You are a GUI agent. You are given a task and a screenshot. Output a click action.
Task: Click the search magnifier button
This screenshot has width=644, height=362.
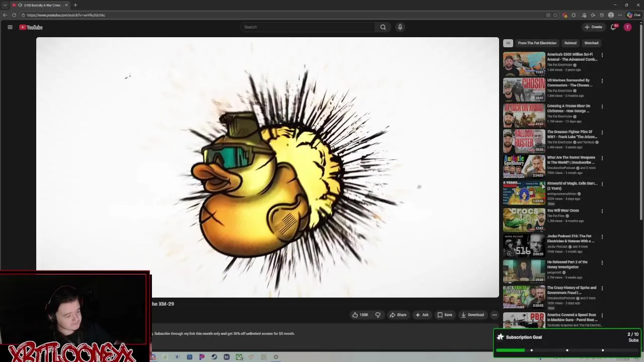(x=383, y=27)
